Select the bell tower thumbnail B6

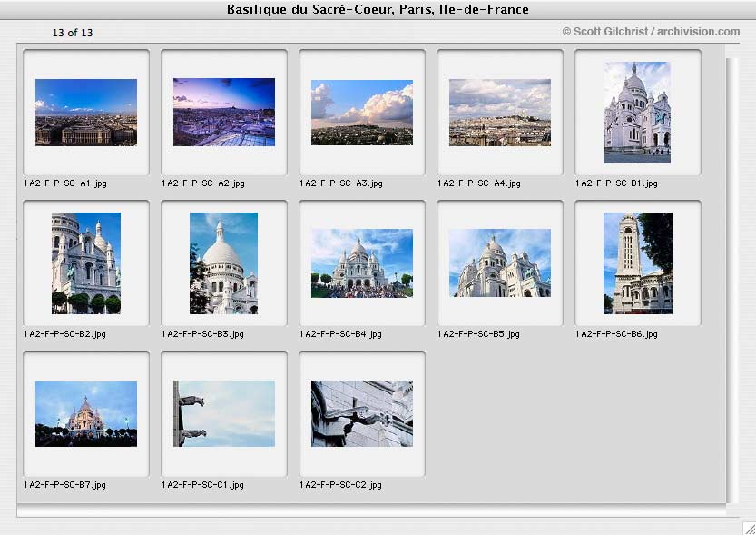638,263
